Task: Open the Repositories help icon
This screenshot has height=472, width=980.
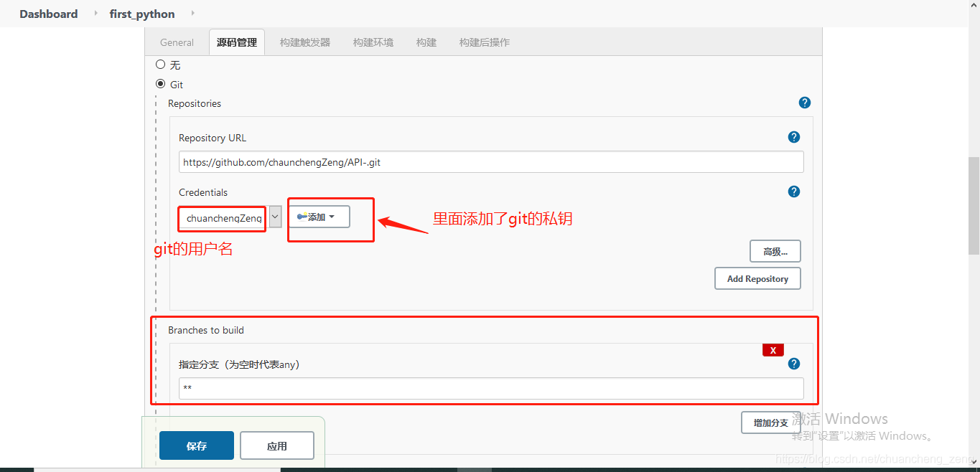Action: click(804, 103)
